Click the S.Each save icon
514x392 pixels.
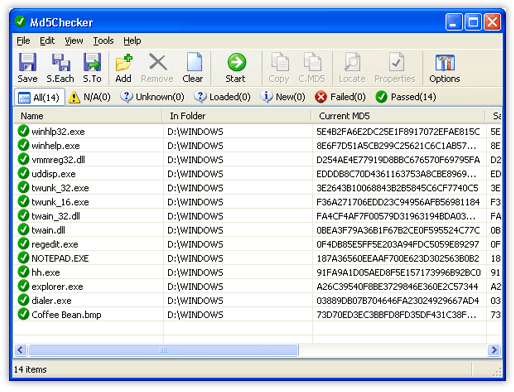[60, 62]
